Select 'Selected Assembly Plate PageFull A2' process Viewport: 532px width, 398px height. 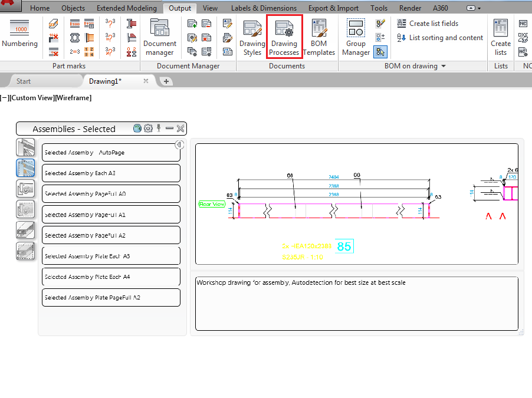(111, 298)
